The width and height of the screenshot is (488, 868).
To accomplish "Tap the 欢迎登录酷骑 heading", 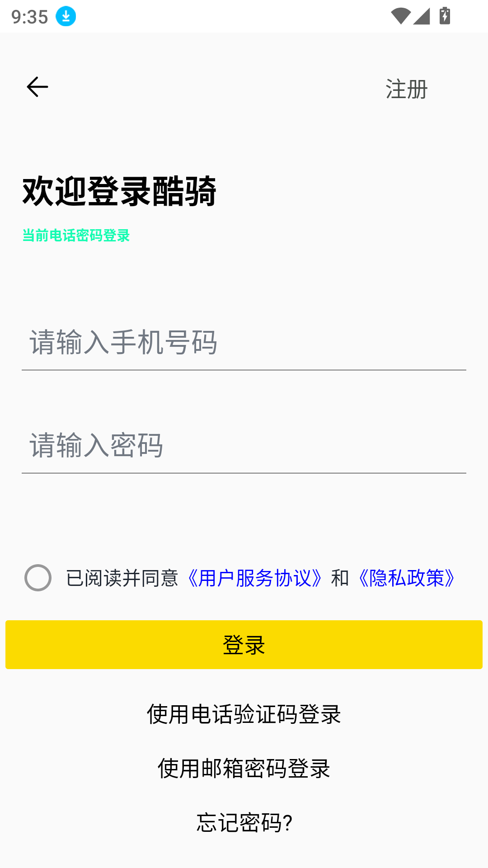I will [x=120, y=192].
